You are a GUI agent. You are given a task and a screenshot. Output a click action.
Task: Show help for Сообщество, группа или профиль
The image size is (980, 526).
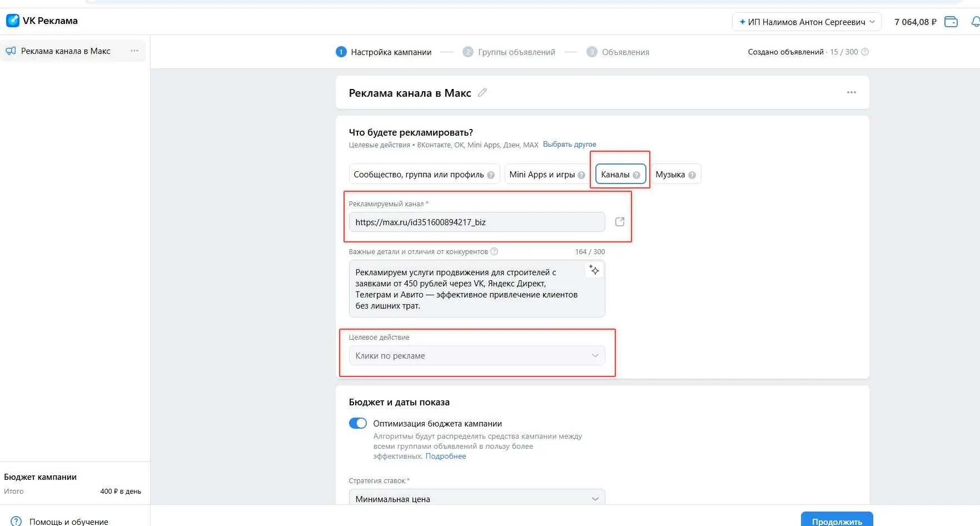click(491, 175)
